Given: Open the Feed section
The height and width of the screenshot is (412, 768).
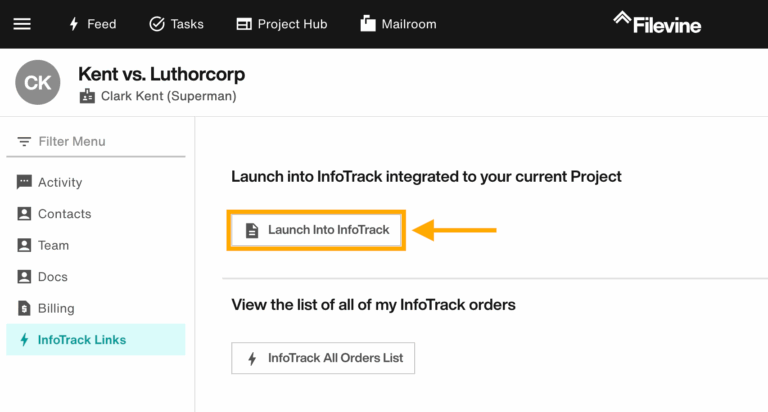Looking at the screenshot, I should tap(93, 24).
